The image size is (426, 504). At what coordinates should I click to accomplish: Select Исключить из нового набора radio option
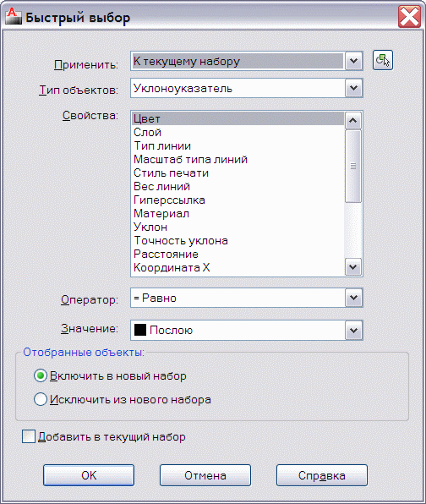click(41, 399)
